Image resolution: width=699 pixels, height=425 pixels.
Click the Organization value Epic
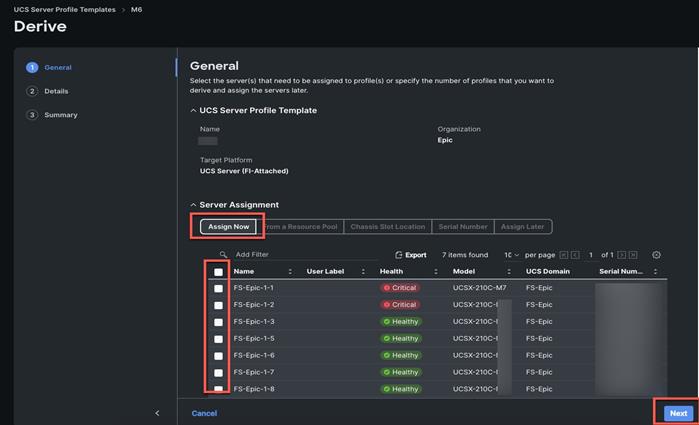coord(445,140)
